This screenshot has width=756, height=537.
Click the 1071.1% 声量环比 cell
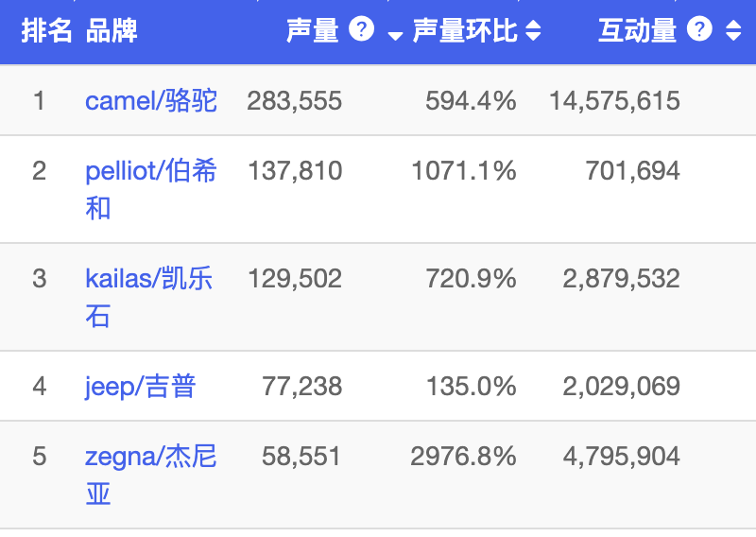464,171
